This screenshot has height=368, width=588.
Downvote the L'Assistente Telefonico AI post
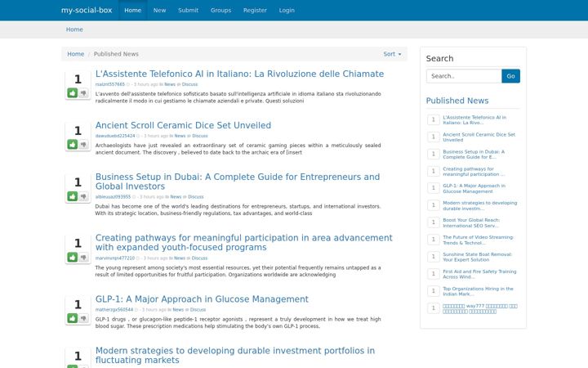click(x=83, y=92)
